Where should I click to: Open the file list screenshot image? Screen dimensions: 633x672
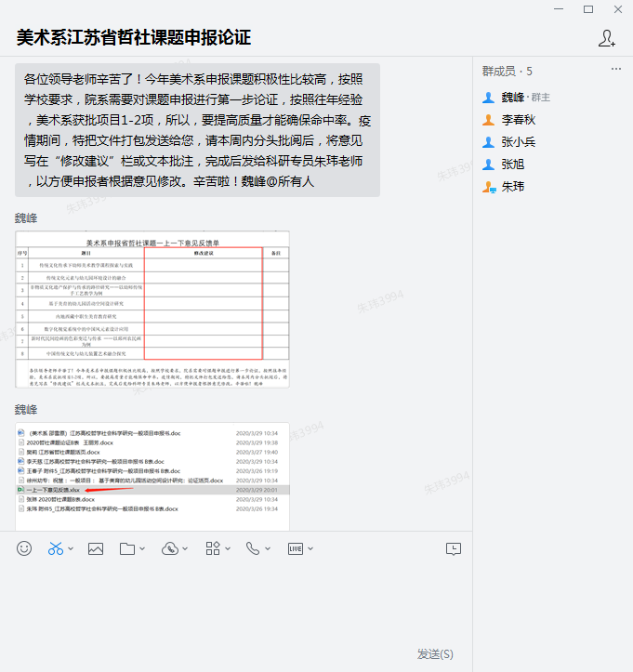(152, 475)
